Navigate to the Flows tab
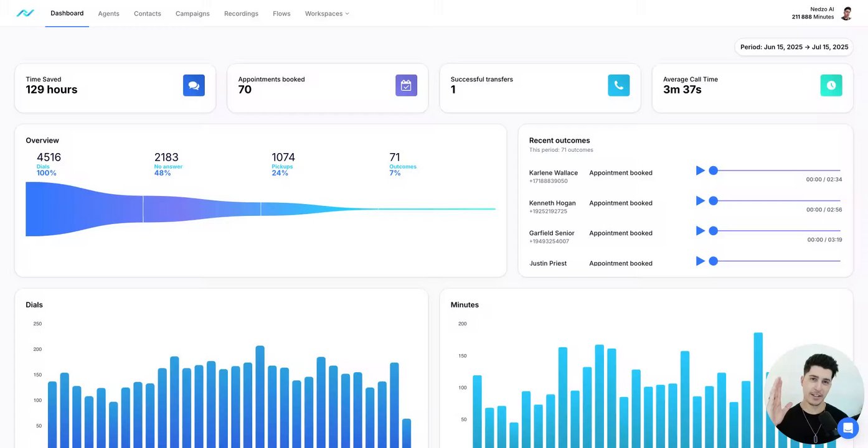Viewport: 868px width, 448px height. pos(281,14)
